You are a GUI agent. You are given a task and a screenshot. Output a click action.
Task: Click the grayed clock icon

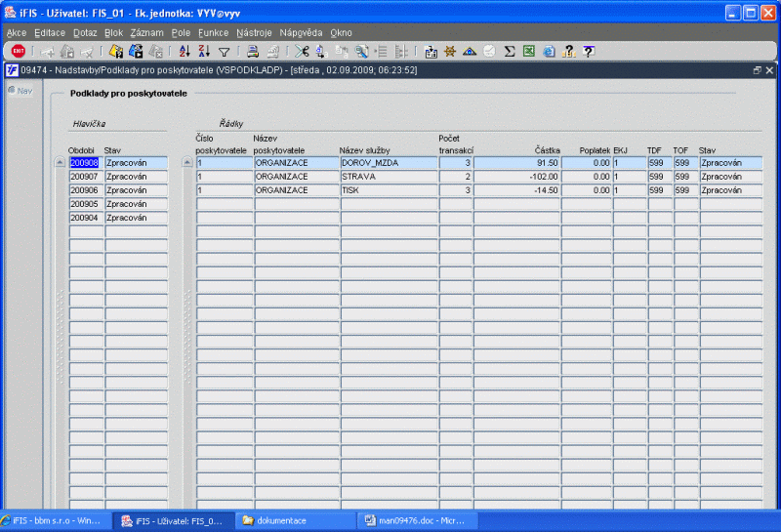pos(490,52)
